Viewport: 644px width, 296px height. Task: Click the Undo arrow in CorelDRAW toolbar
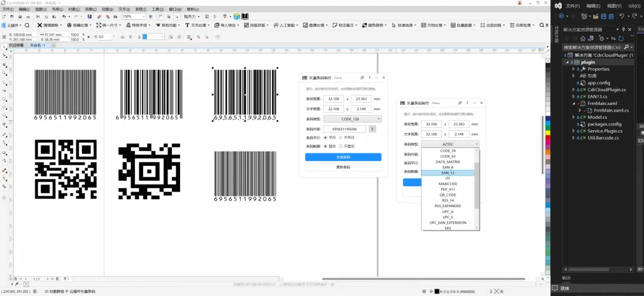pyautogui.click(x=64, y=17)
